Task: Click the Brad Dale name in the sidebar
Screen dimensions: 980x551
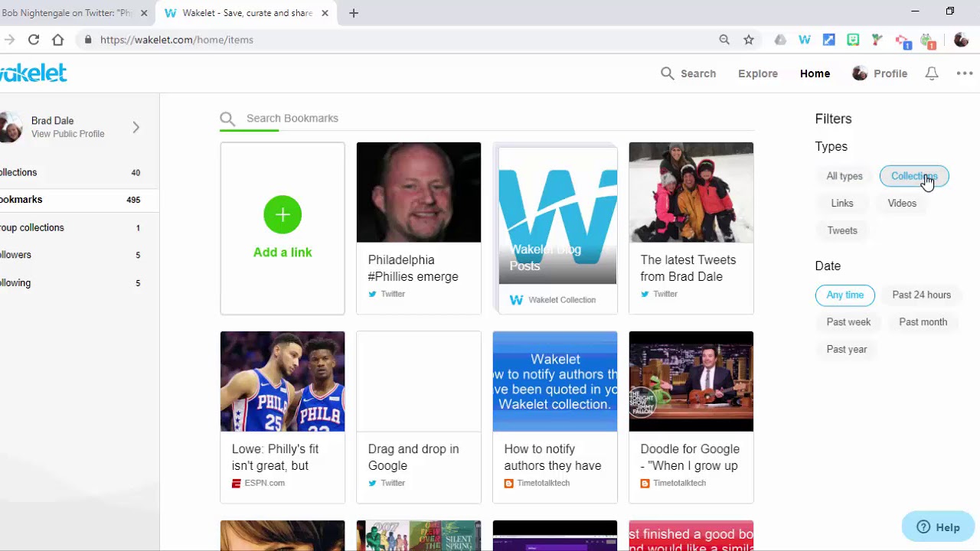Action: click(52, 121)
